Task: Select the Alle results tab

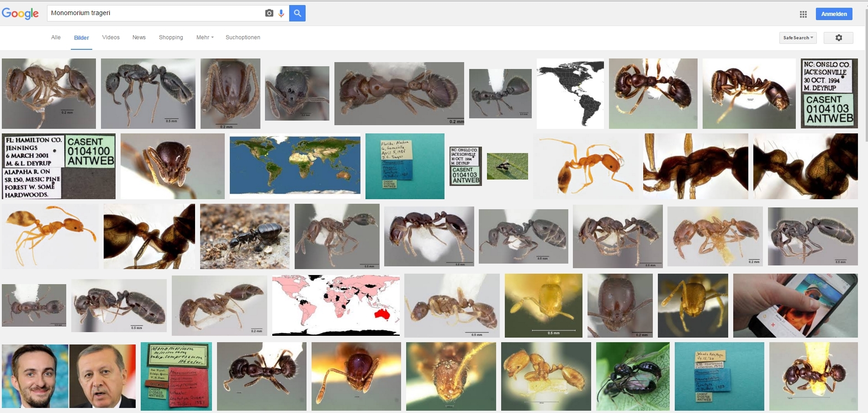Action: (56, 37)
